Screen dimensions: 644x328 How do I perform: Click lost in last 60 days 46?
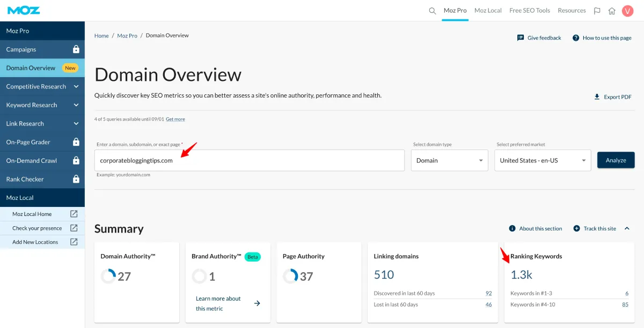pyautogui.click(x=488, y=304)
